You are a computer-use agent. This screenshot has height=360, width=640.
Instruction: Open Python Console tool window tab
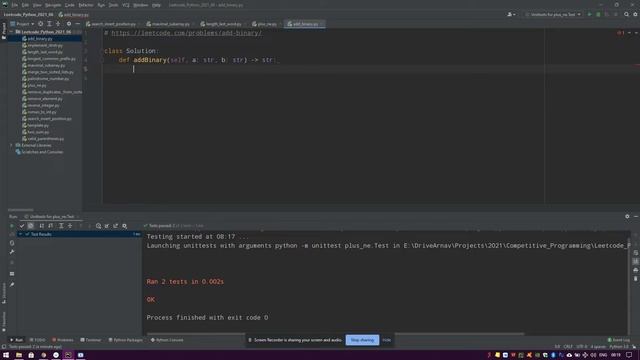pyautogui.click(x=167, y=340)
